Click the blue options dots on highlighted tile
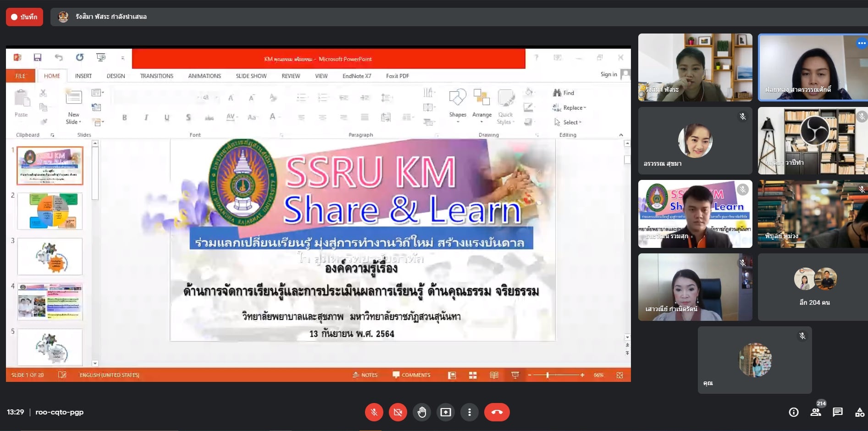The image size is (868, 431). point(862,44)
